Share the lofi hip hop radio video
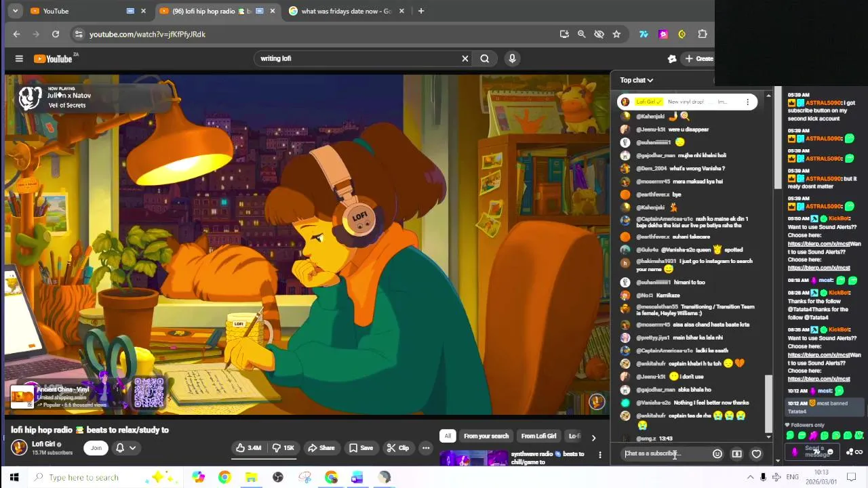This screenshot has height=488, width=868. click(321, 448)
